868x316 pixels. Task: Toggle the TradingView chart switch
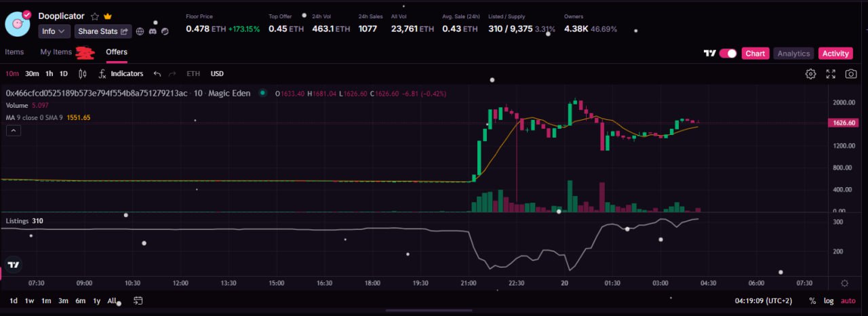728,54
